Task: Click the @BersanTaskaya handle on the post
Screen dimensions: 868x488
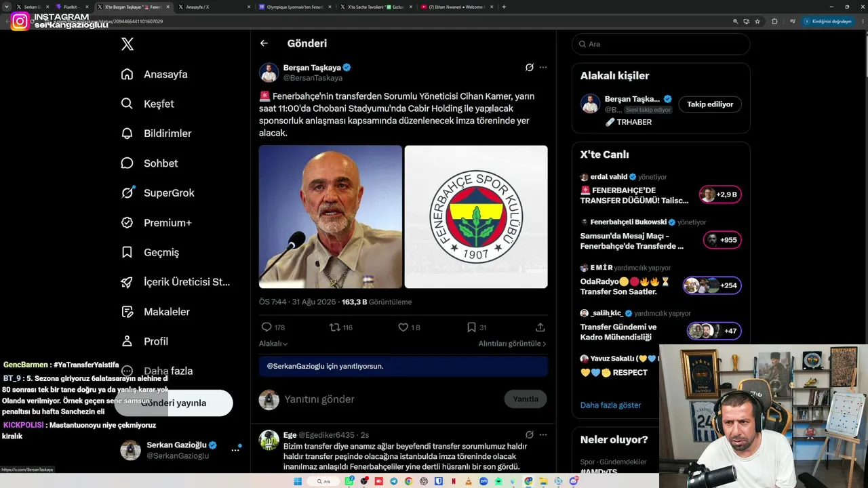Action: click(313, 78)
